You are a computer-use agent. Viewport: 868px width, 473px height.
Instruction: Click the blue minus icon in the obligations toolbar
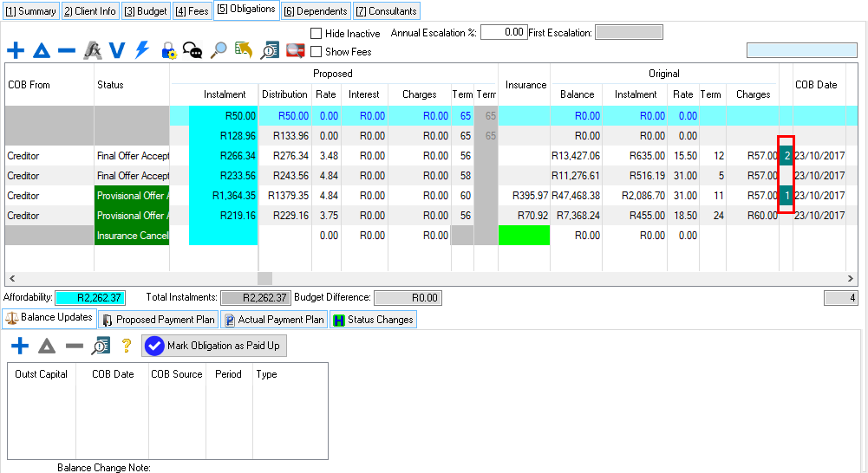click(66, 51)
